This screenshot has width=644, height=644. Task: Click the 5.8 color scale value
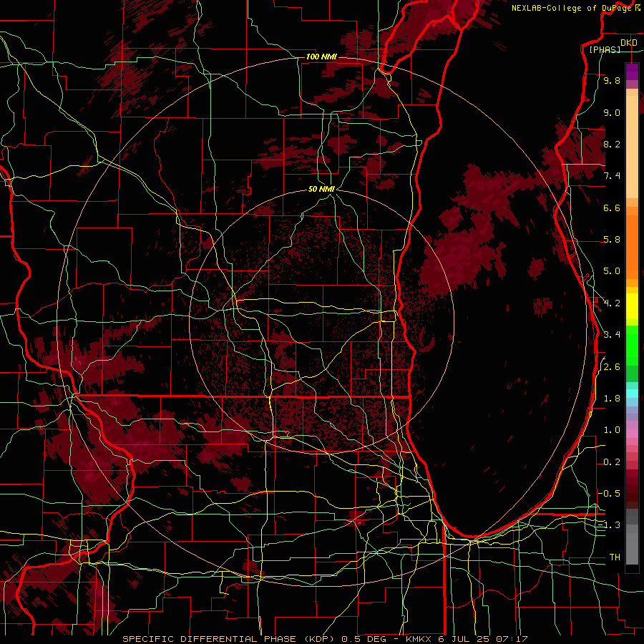pos(612,240)
